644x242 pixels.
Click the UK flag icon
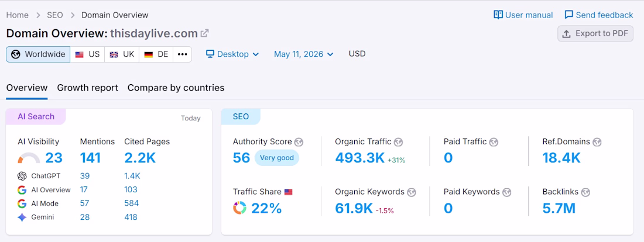point(114,54)
